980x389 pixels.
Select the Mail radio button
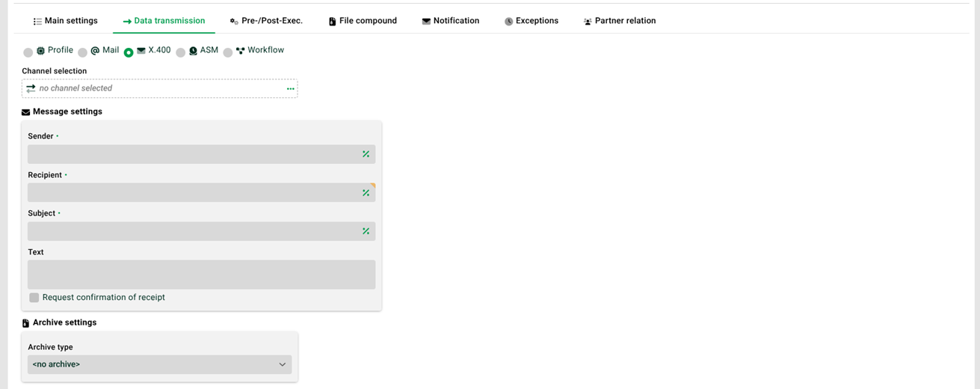[83, 52]
